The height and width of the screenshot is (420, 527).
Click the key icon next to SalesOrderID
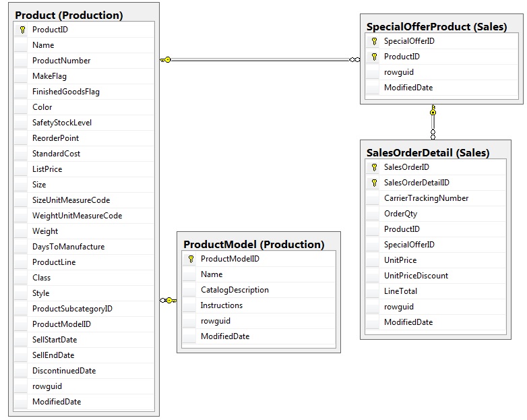point(374,167)
